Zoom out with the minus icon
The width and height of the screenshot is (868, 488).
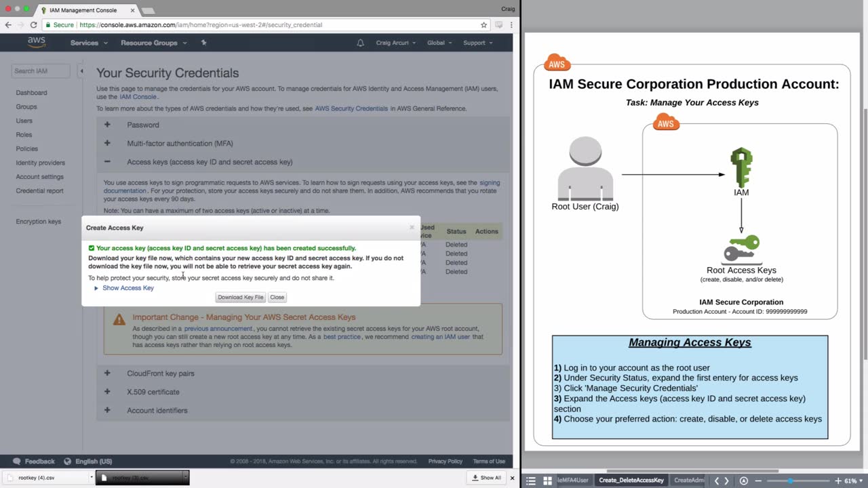(758, 481)
